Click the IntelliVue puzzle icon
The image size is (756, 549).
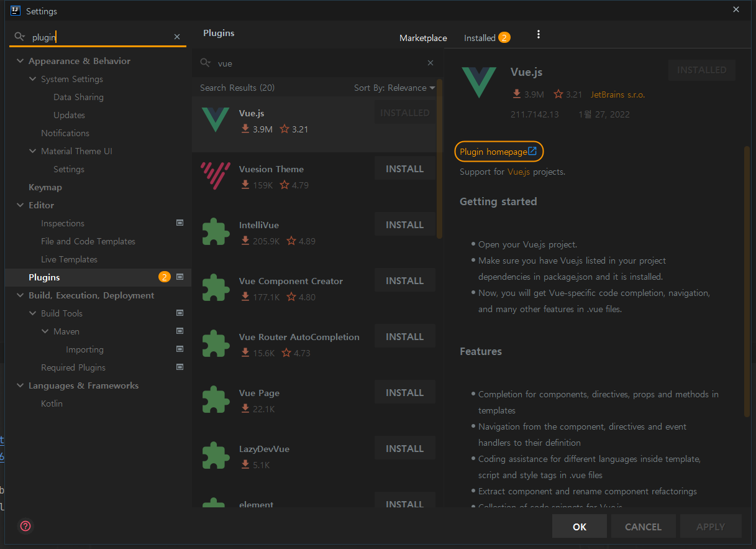coord(216,231)
